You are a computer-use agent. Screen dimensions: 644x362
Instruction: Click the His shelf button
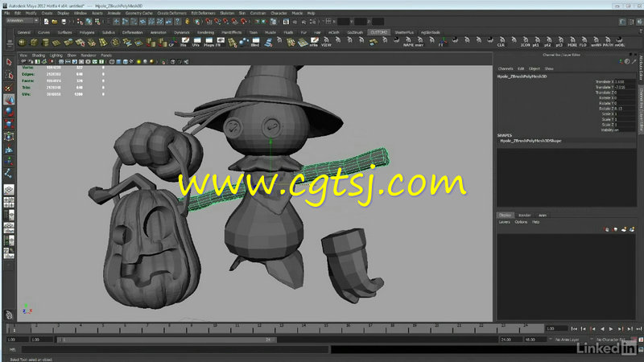click(185, 43)
